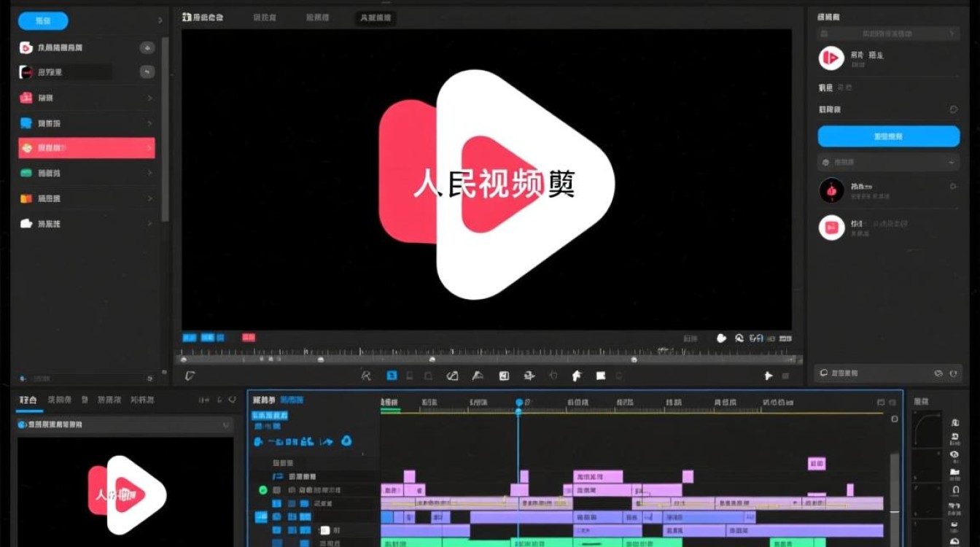Click the circular loop icon below preview right

[x=739, y=338]
